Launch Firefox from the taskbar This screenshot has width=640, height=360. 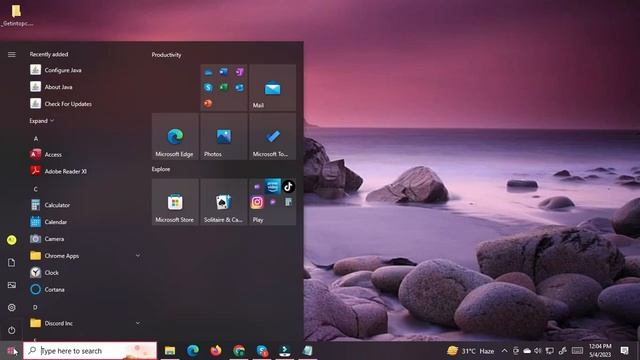click(216, 351)
